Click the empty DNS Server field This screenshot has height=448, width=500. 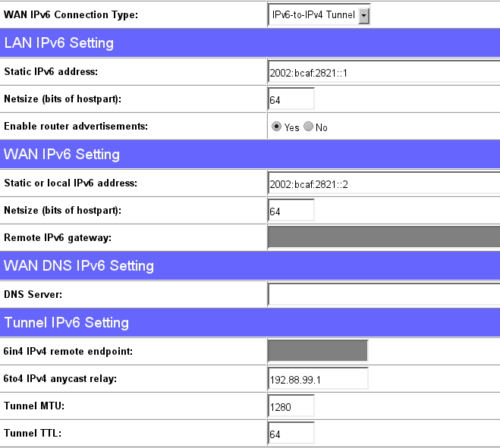pos(383,294)
